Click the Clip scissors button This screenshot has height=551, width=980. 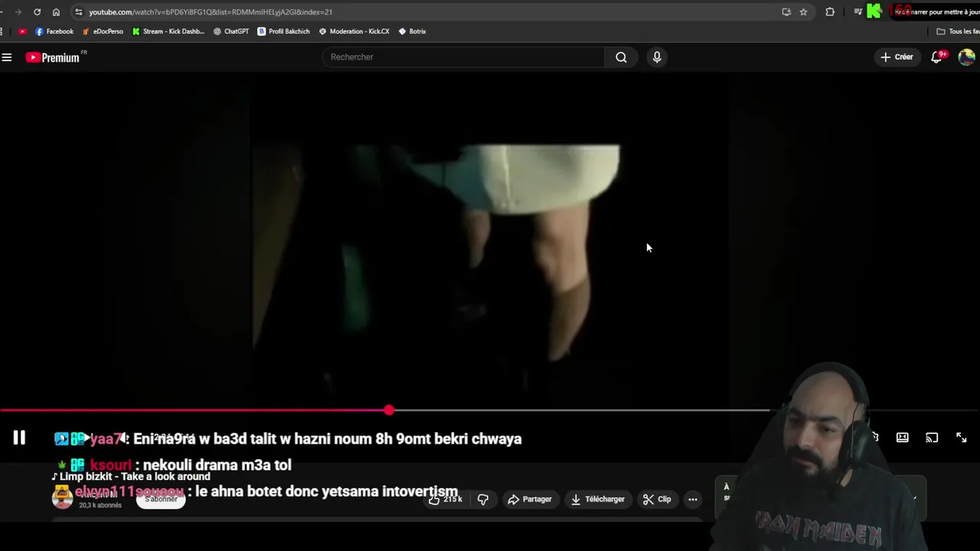(x=658, y=499)
